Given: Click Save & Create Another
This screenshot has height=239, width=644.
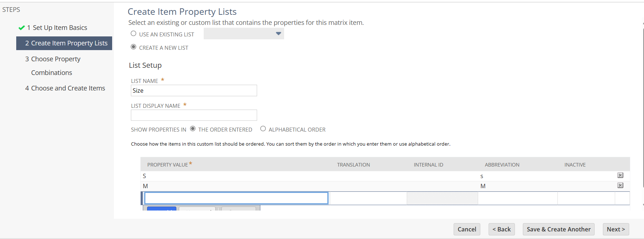Looking at the screenshot, I should 559,229.
